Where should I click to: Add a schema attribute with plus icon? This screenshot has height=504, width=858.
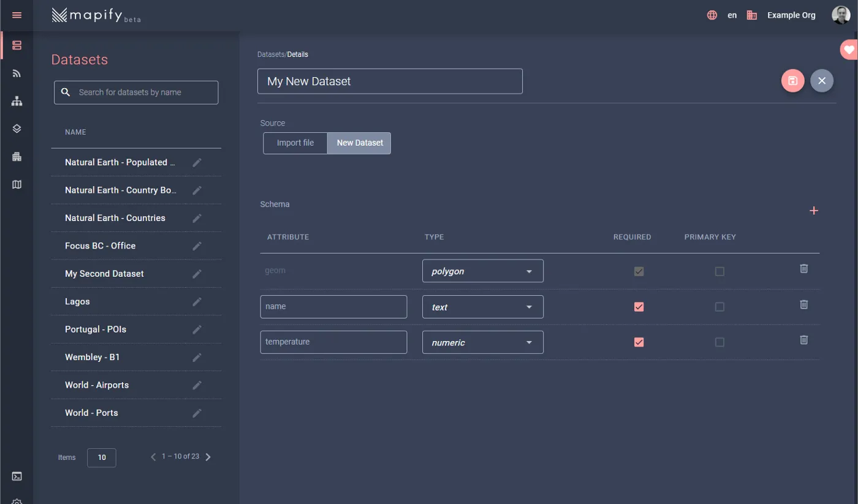[x=814, y=211]
